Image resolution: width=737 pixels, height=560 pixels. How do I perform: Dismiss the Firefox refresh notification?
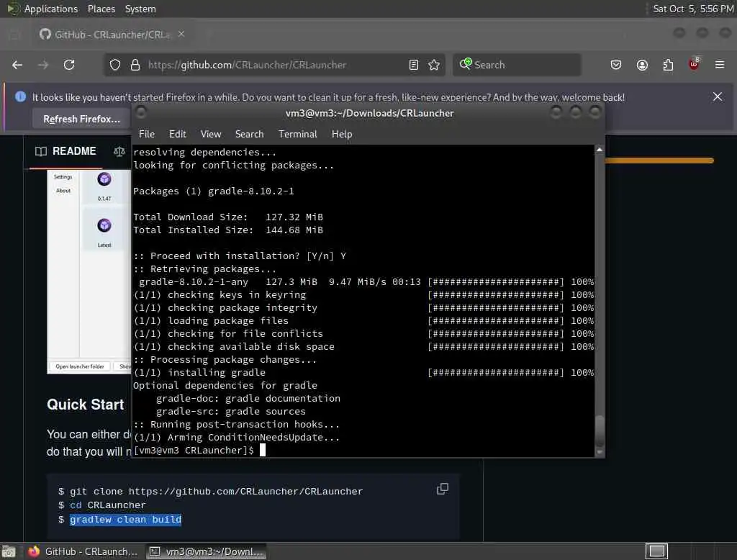click(718, 97)
